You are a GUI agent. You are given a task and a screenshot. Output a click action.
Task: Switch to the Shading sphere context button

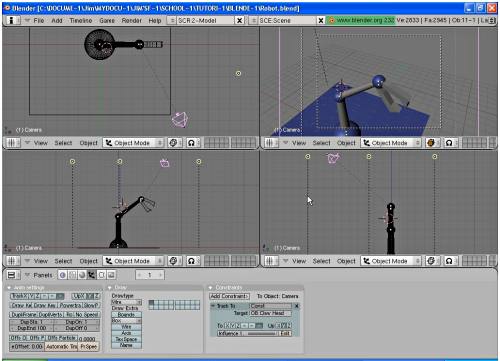82,275
